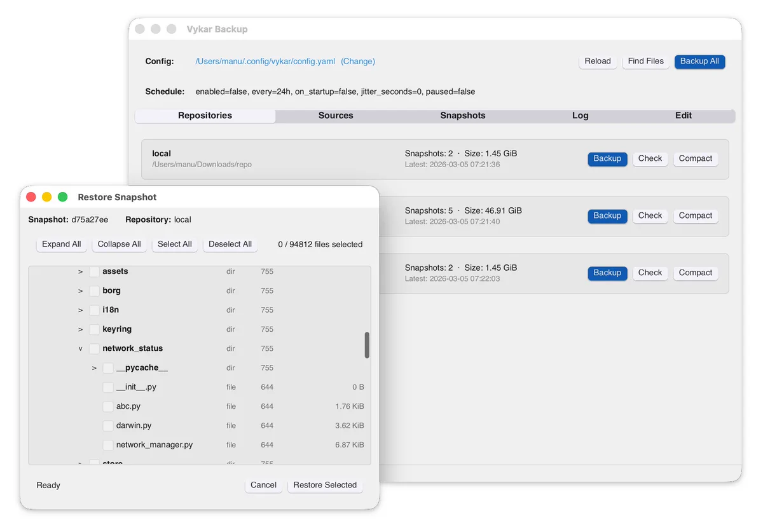Open Find Files in Vykar Backup

click(646, 61)
